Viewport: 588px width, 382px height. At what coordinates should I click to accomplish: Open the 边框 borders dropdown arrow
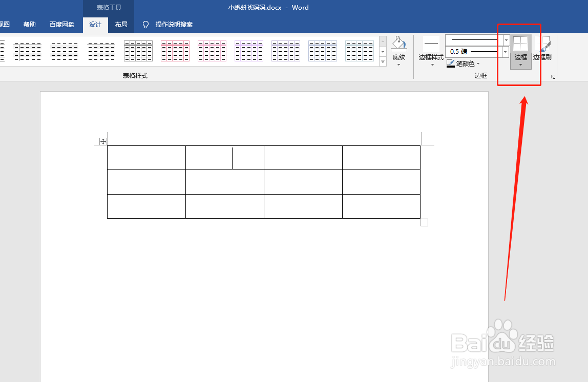(x=520, y=65)
